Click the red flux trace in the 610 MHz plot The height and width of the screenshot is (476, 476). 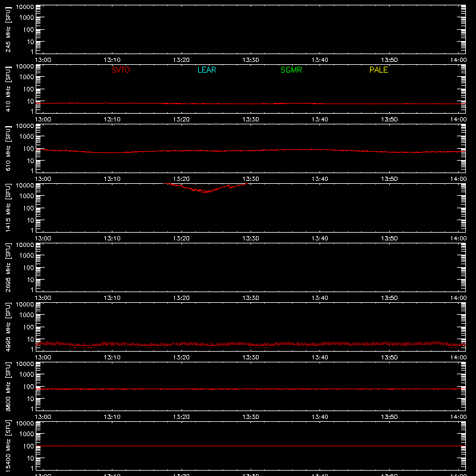pyautogui.click(x=250, y=151)
